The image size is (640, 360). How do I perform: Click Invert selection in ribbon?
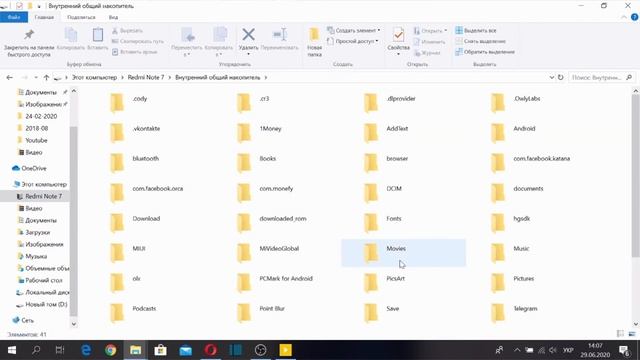(485, 52)
